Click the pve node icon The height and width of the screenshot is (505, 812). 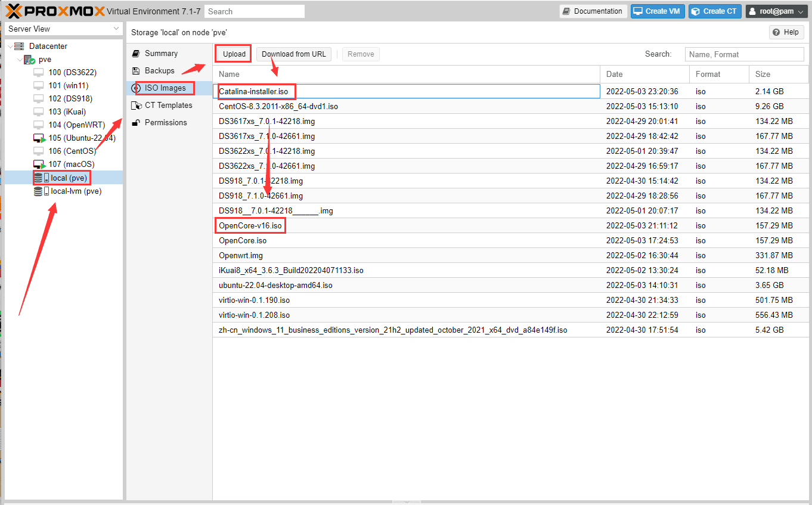[29, 60]
